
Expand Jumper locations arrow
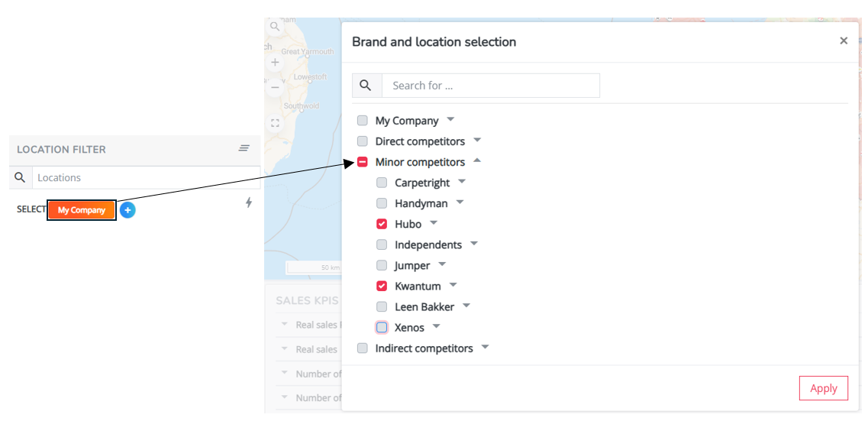(x=442, y=264)
